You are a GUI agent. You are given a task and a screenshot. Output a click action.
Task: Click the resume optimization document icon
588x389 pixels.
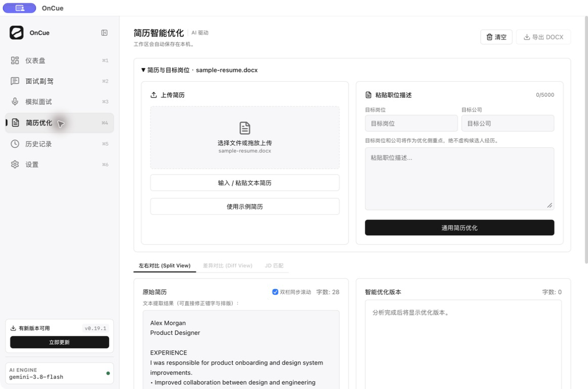pos(15,123)
